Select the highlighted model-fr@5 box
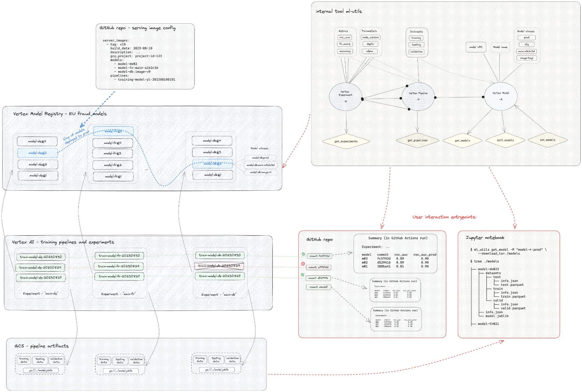The height and width of the screenshot is (392, 582). [x=113, y=131]
